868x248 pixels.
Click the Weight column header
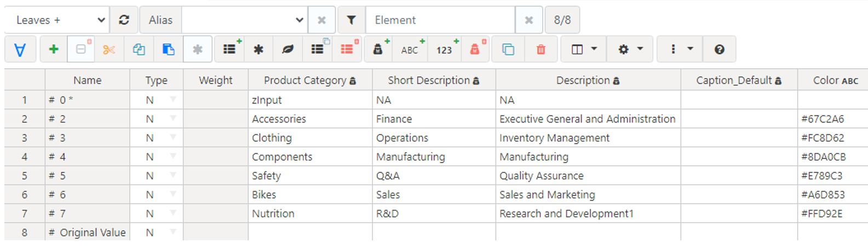216,80
